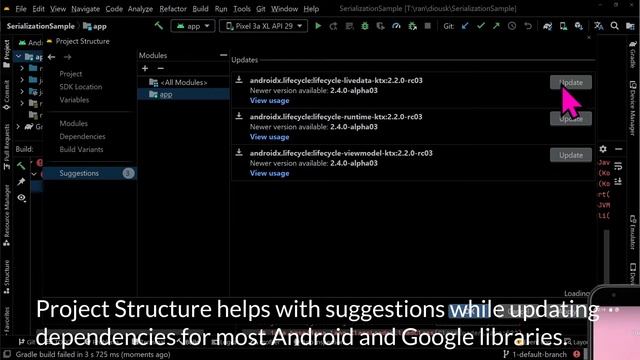
Task: Click the green Run app button
Action: click(318, 26)
